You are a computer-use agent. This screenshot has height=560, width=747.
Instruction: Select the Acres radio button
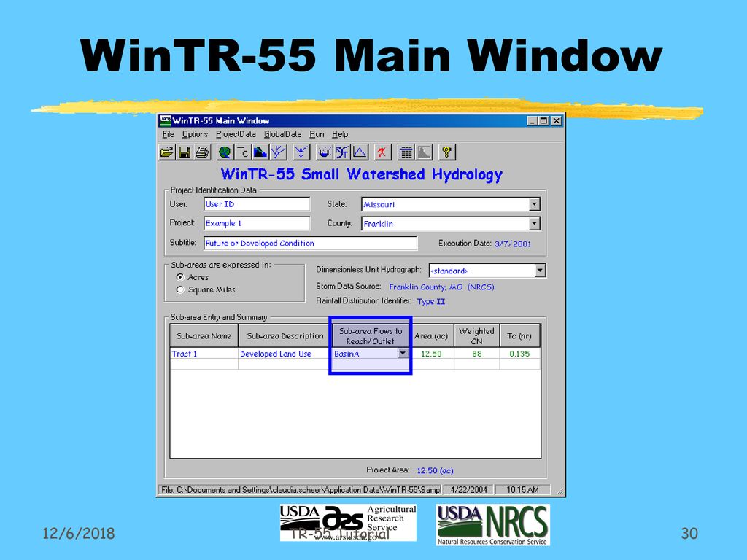coord(179,277)
